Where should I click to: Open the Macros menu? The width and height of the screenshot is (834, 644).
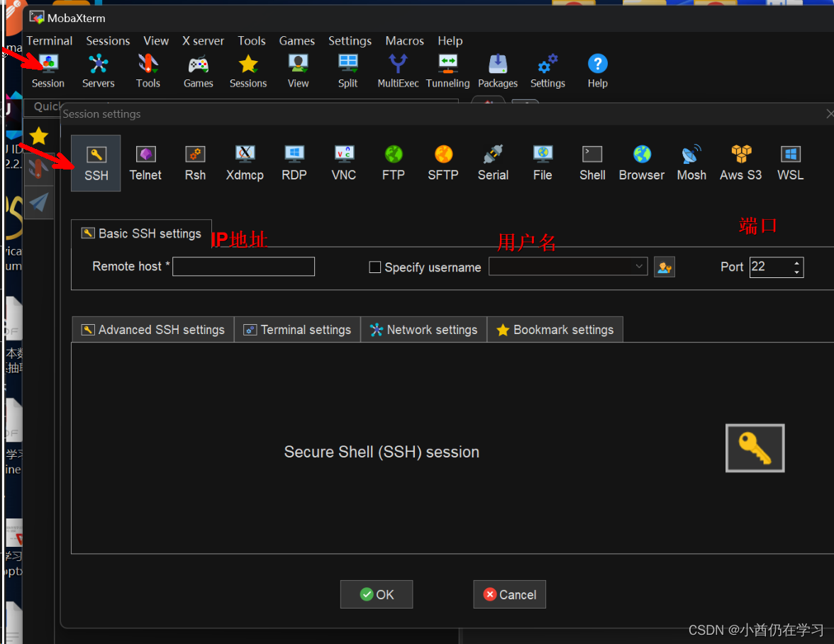404,40
